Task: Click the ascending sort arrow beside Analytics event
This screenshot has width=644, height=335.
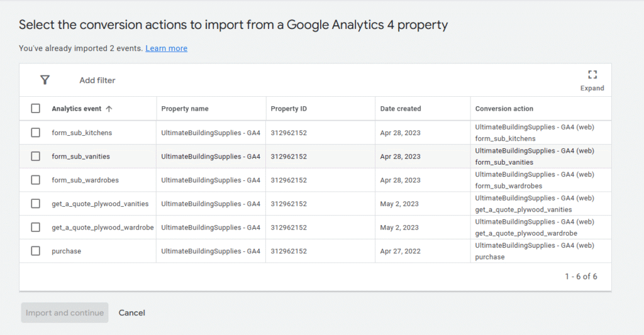Action: point(109,109)
